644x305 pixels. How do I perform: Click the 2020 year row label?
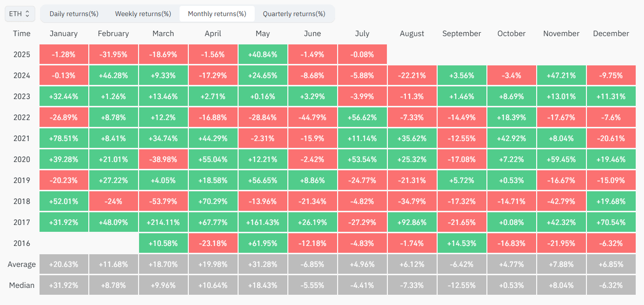coord(21,159)
